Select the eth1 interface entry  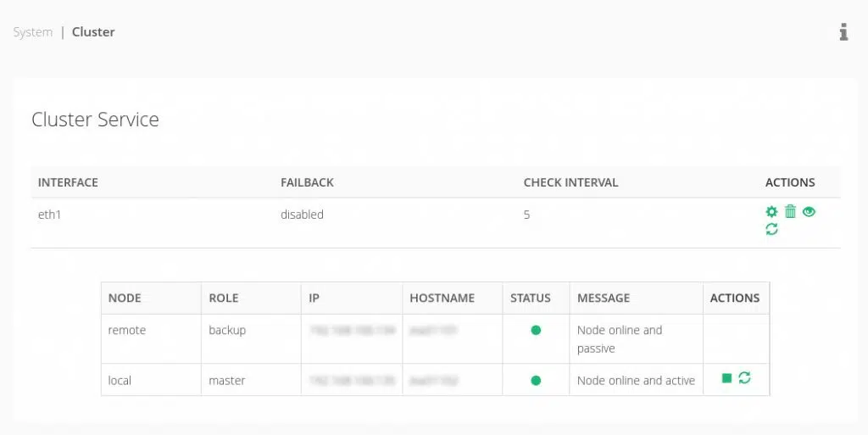(50, 215)
